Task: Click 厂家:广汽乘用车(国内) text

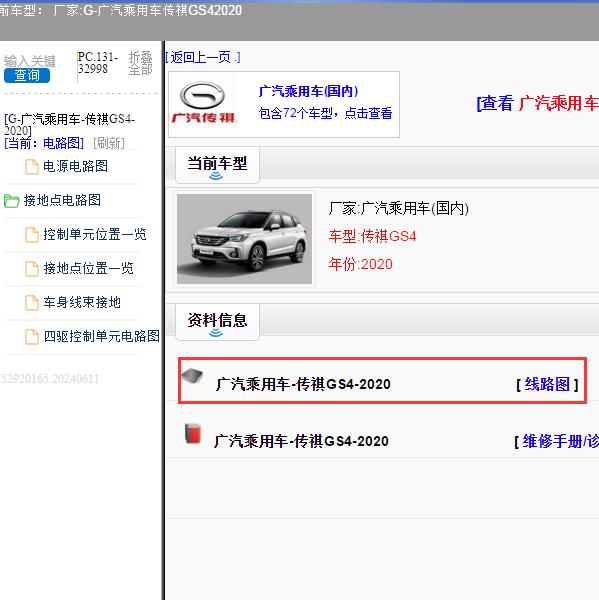Action: (398, 209)
